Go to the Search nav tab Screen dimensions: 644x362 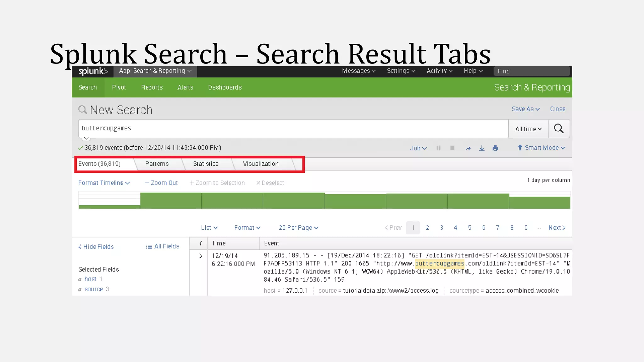[87, 87]
